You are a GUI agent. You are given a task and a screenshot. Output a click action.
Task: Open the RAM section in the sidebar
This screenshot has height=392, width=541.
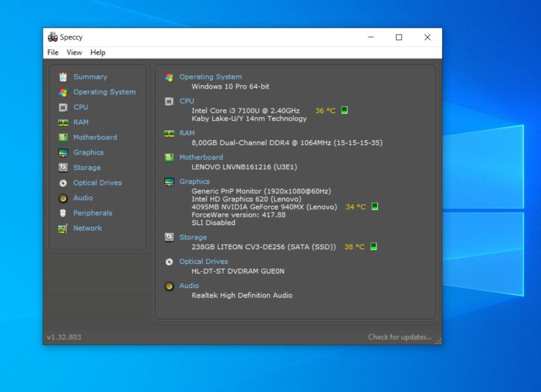tap(81, 122)
